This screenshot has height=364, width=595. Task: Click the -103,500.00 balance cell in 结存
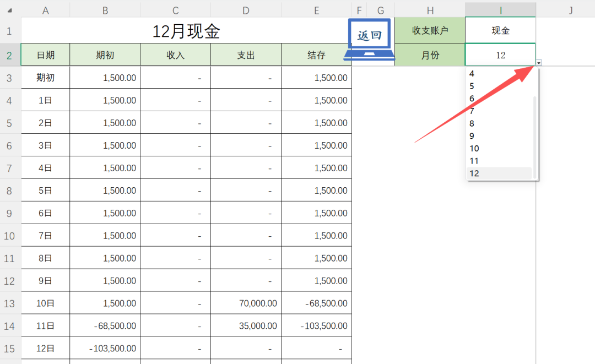[316, 326]
